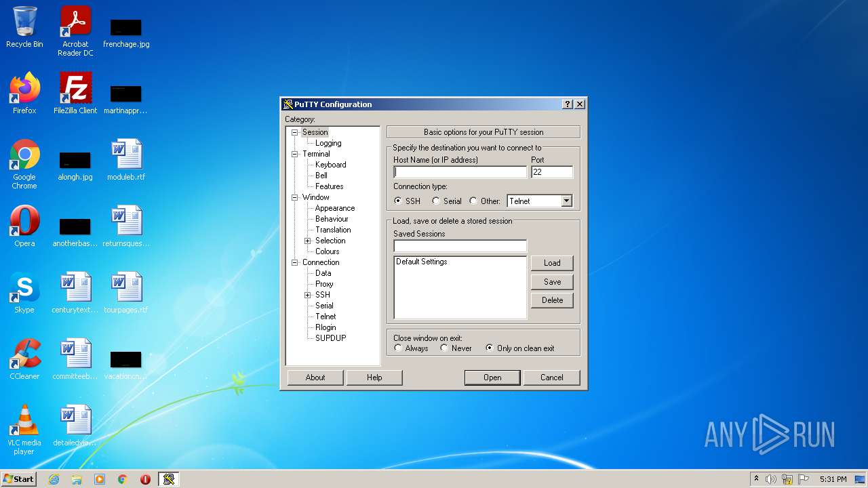Click the Load session button
The image size is (868, 488).
pos(552,263)
